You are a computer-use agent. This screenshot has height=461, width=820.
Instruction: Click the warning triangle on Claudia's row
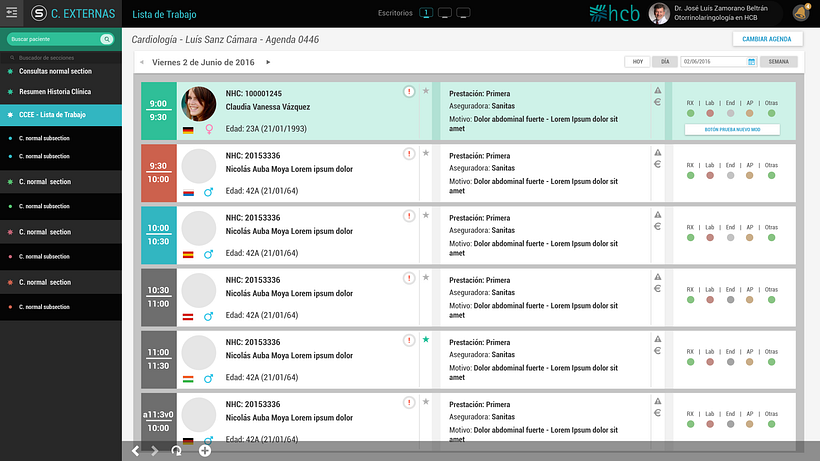[x=658, y=90]
